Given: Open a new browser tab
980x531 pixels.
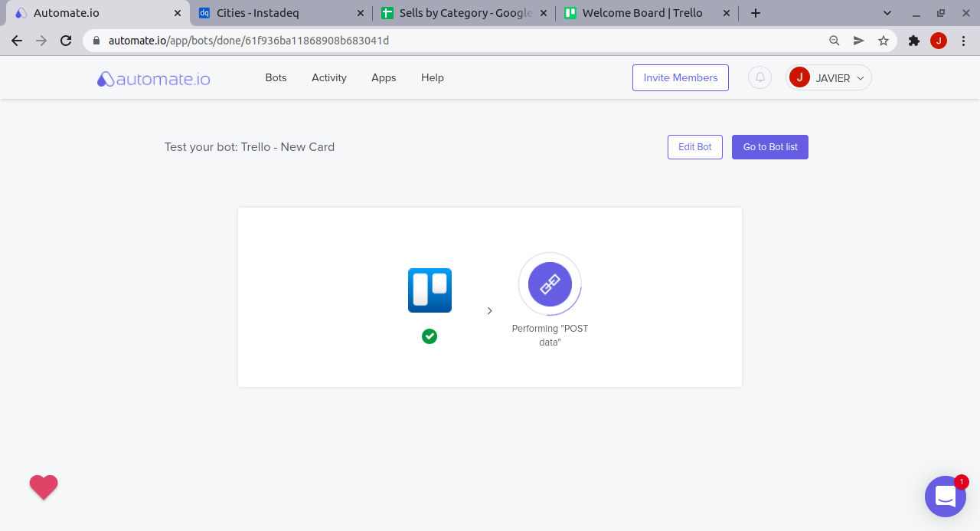Looking at the screenshot, I should 756,13.
